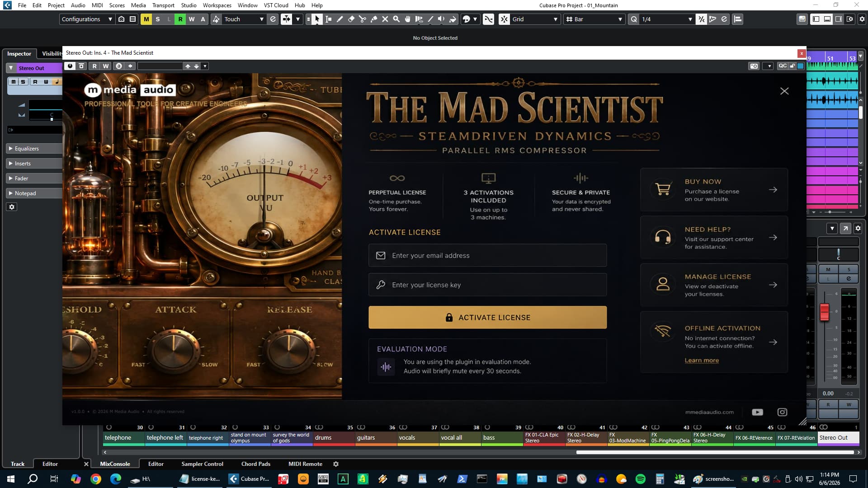Screen dimensions: 868x488
Task: Open Touch automation mode dropdown
Action: [x=244, y=19]
